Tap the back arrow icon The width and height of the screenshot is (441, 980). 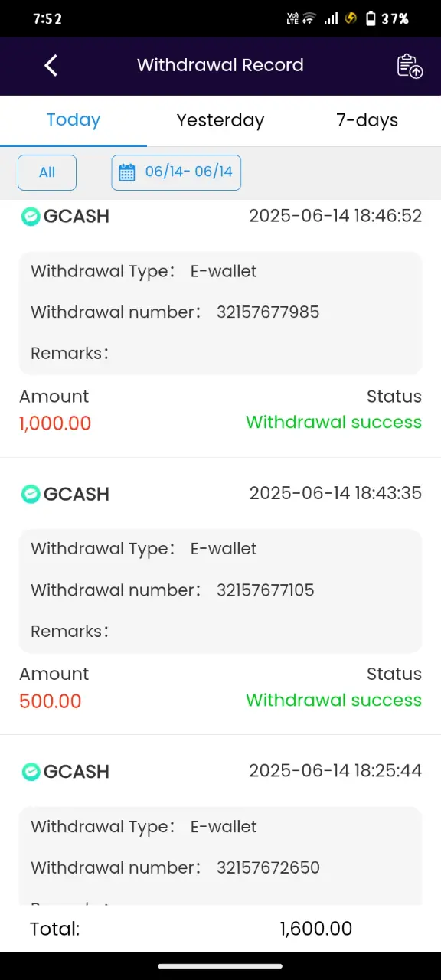tap(51, 66)
